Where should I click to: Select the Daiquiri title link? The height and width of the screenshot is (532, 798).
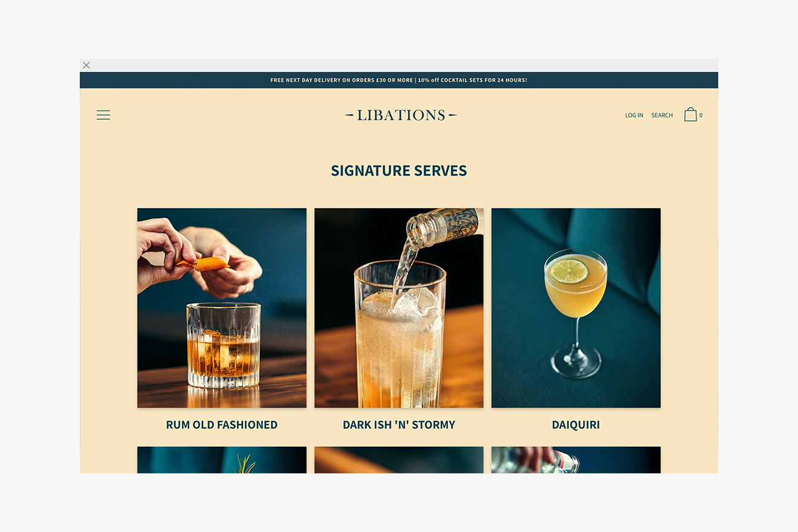coord(576,425)
